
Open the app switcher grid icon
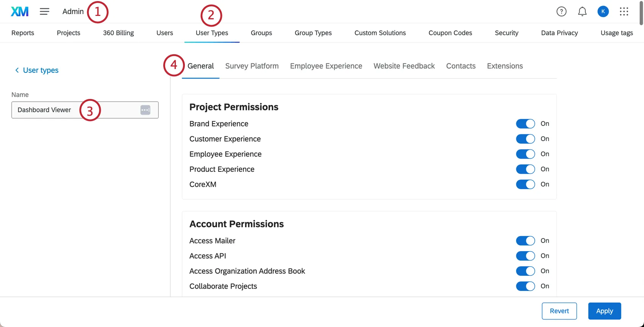pos(624,11)
